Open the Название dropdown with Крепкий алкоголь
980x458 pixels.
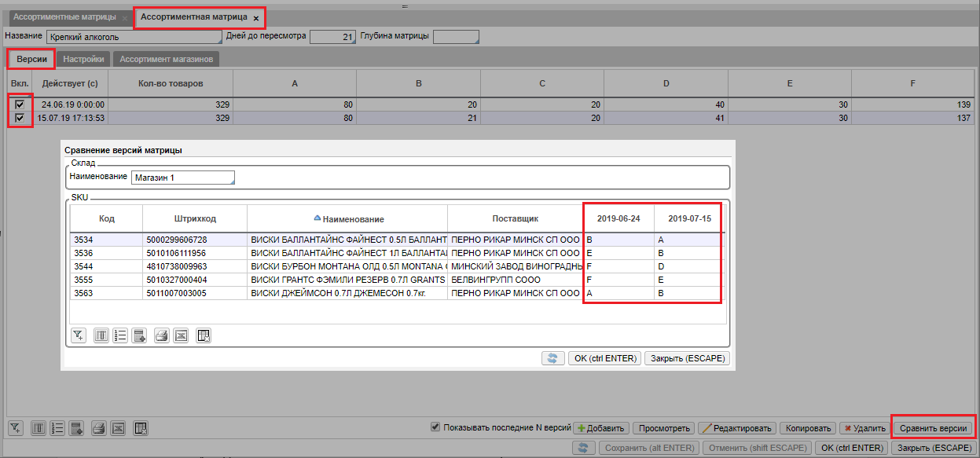pos(134,36)
